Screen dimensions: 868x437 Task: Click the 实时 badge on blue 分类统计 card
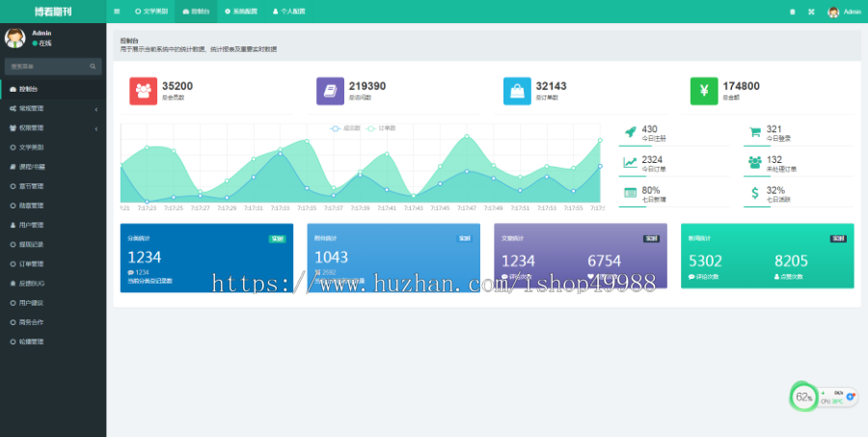[277, 238]
